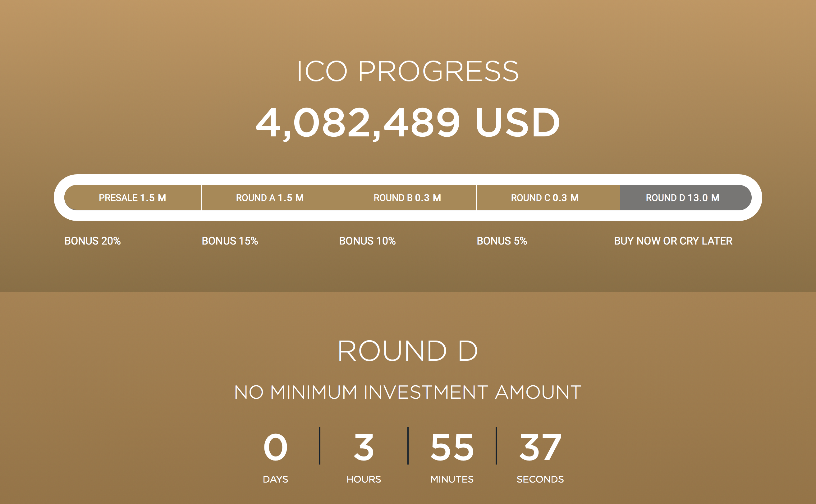Click the ICO PROGRESS heading
This screenshot has width=816, height=504.
[x=408, y=71]
